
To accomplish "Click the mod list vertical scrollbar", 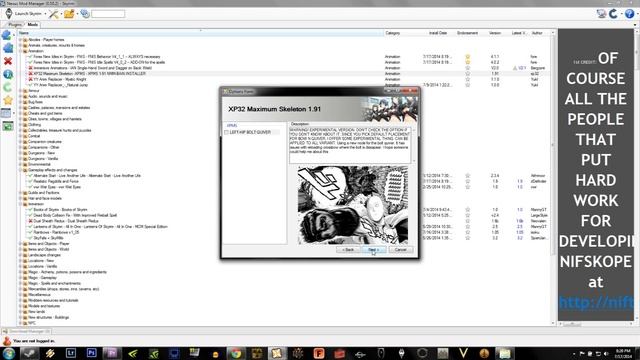I will coord(553,178).
